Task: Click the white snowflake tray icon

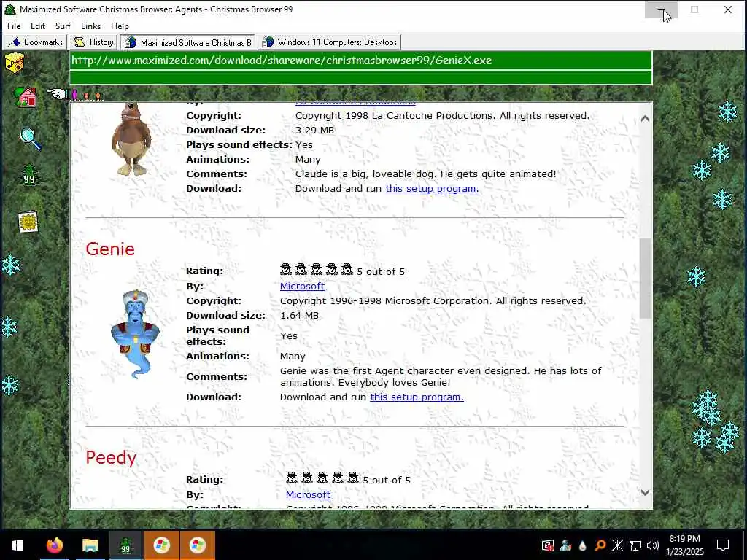Action: pos(617,545)
